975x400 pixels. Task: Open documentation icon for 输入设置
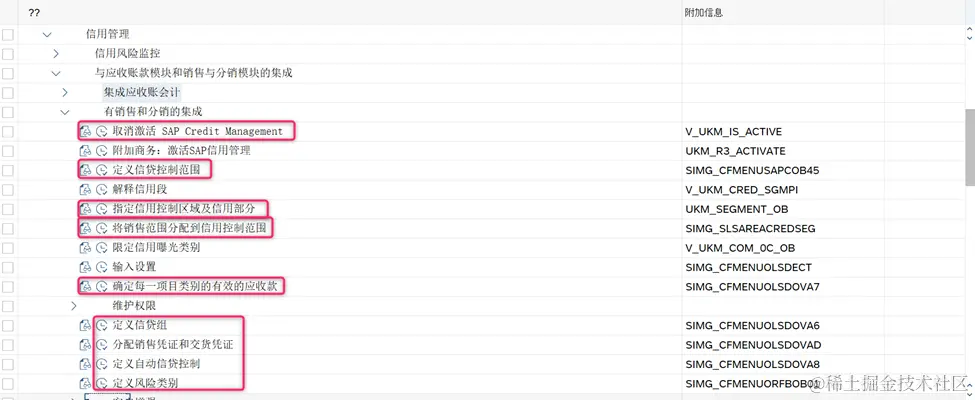pyautogui.click(x=85, y=267)
